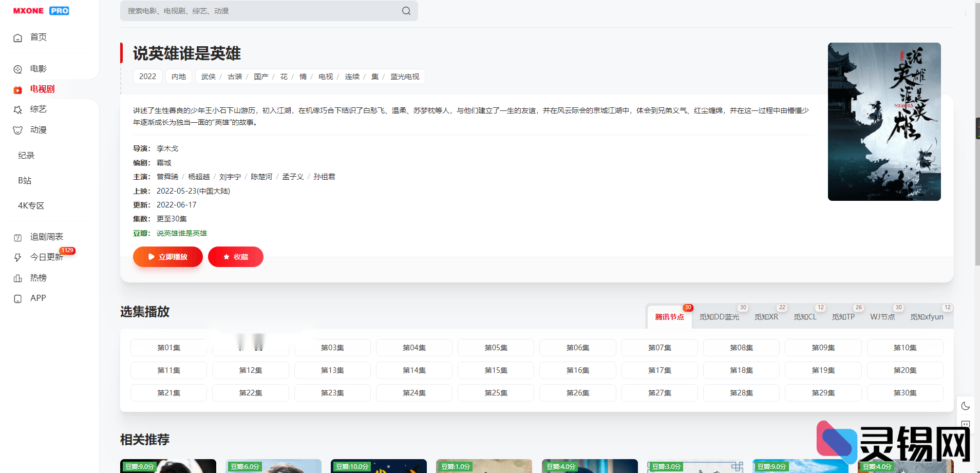Click the 热榜 chart icon in sidebar

tap(18, 277)
